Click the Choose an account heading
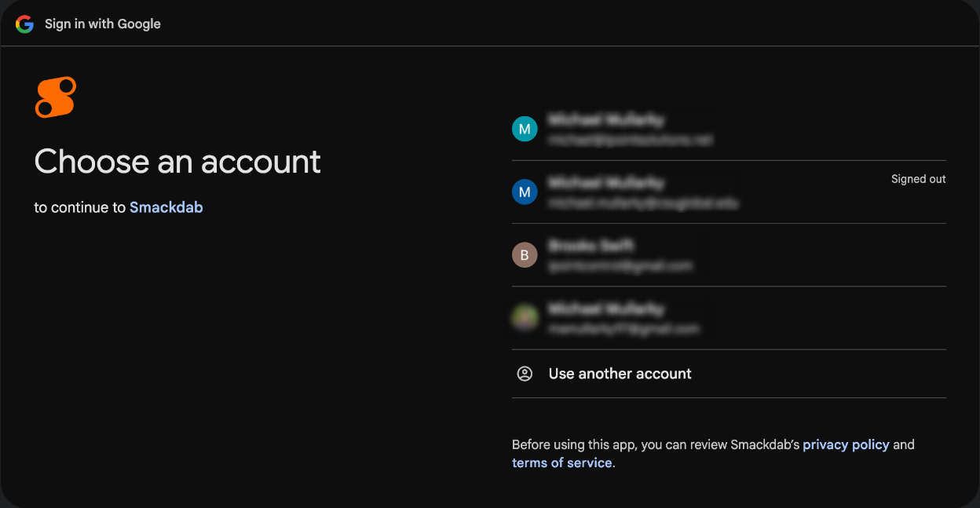 tap(177, 162)
